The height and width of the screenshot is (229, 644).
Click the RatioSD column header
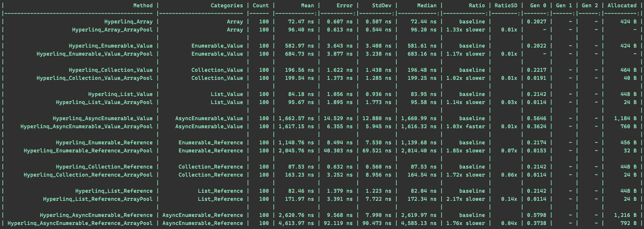pos(506,6)
